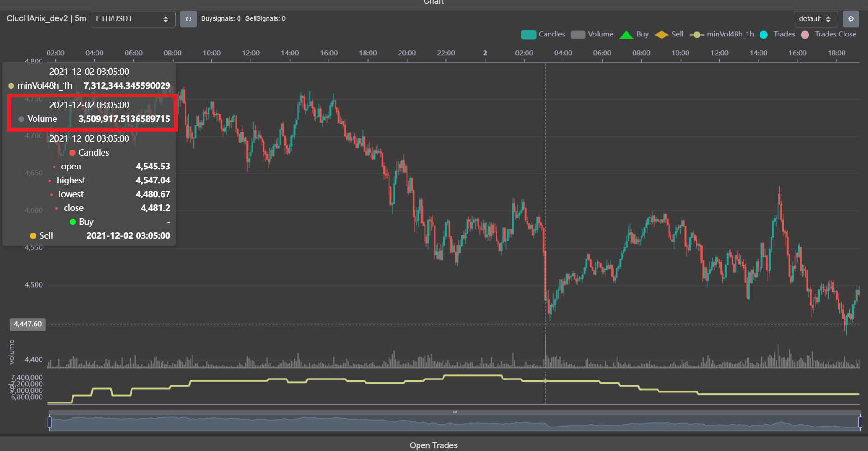Click the yellow minVol48h_1h line legend marker
Screen dimensions: 868x451
click(697, 34)
